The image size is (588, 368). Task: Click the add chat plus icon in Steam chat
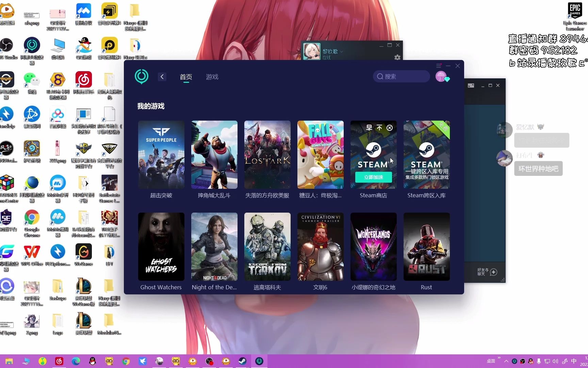pos(493,272)
